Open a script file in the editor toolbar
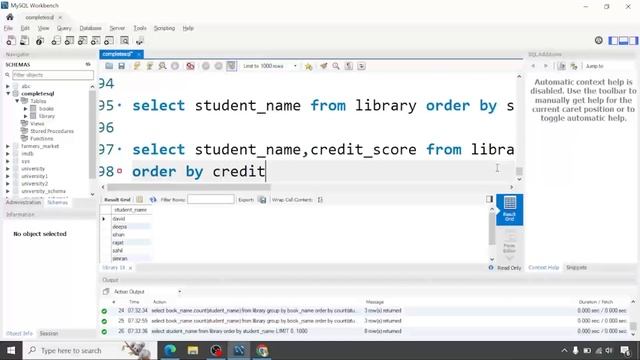Image resolution: width=640 pixels, height=360 pixels. pyautogui.click(x=109, y=66)
